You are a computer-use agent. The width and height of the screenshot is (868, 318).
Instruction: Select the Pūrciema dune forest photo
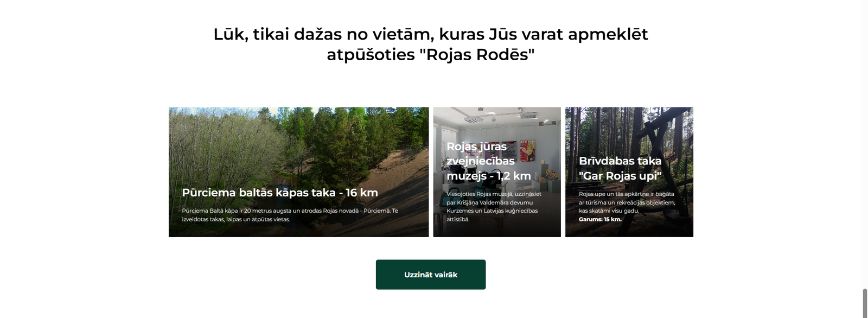click(x=298, y=172)
